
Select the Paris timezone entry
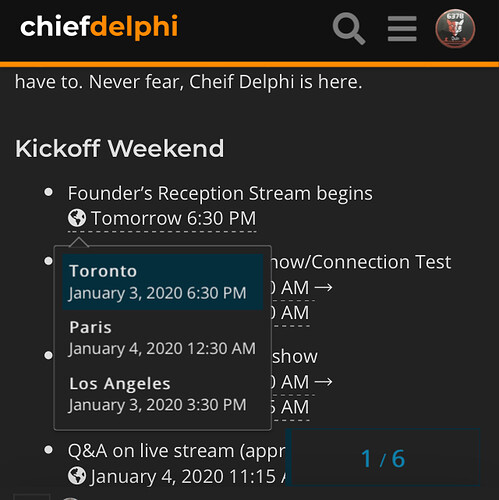(163, 338)
